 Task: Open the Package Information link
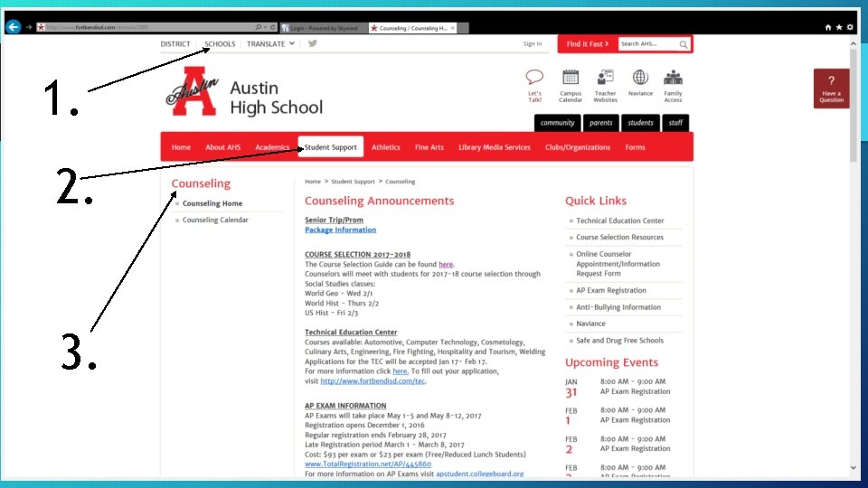(x=341, y=230)
